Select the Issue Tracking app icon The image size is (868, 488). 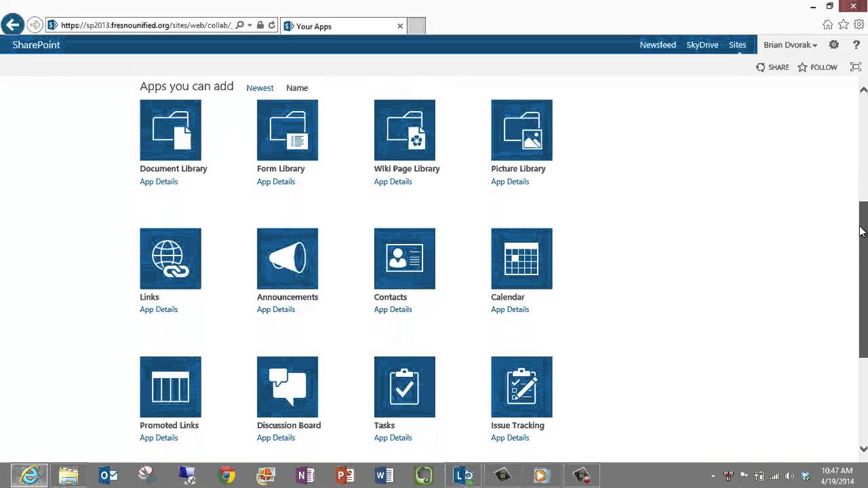[x=521, y=387]
